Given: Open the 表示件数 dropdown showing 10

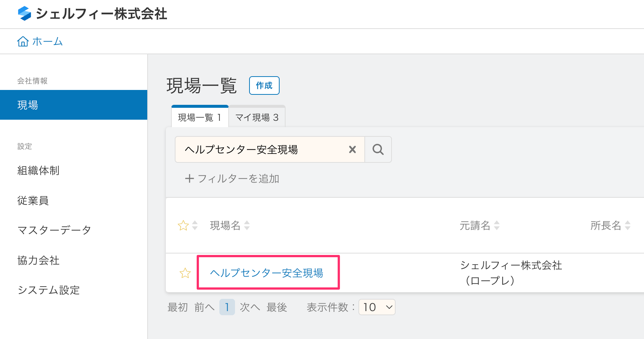Looking at the screenshot, I should [x=377, y=307].
